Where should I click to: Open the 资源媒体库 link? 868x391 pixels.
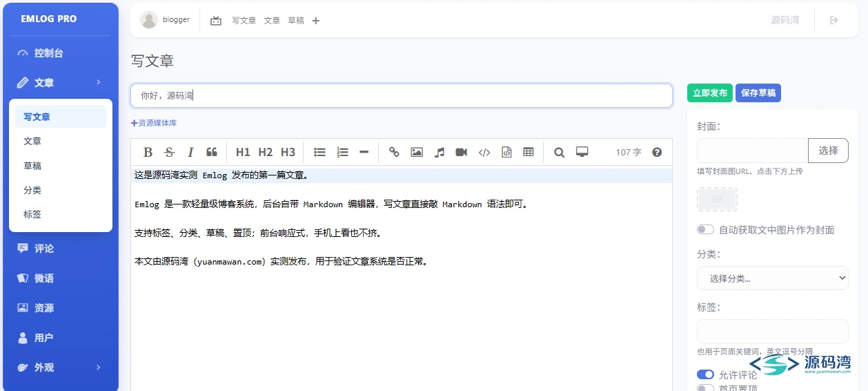[x=154, y=123]
